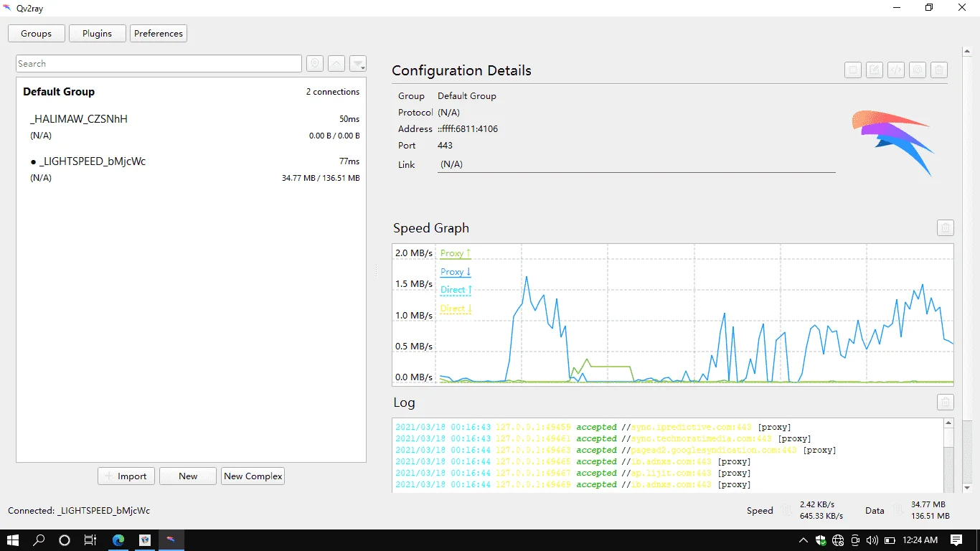Click the log scrollbar down arrow

(948, 487)
